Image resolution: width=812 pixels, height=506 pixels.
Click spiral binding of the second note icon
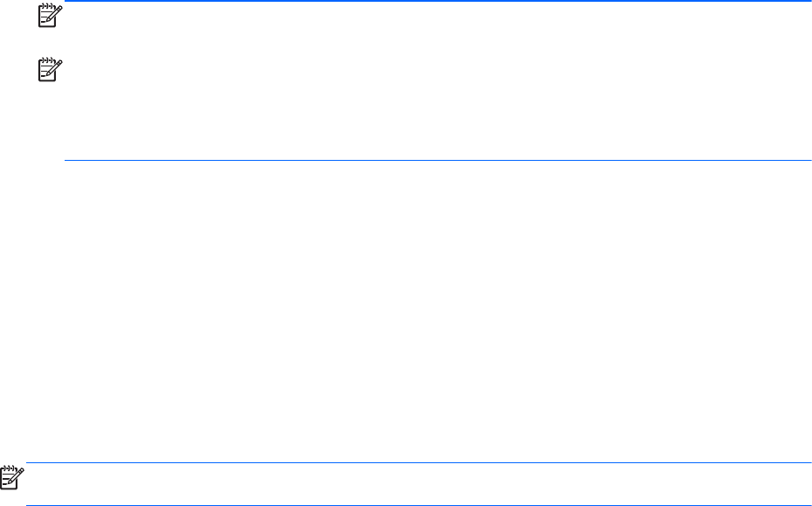click(46, 60)
